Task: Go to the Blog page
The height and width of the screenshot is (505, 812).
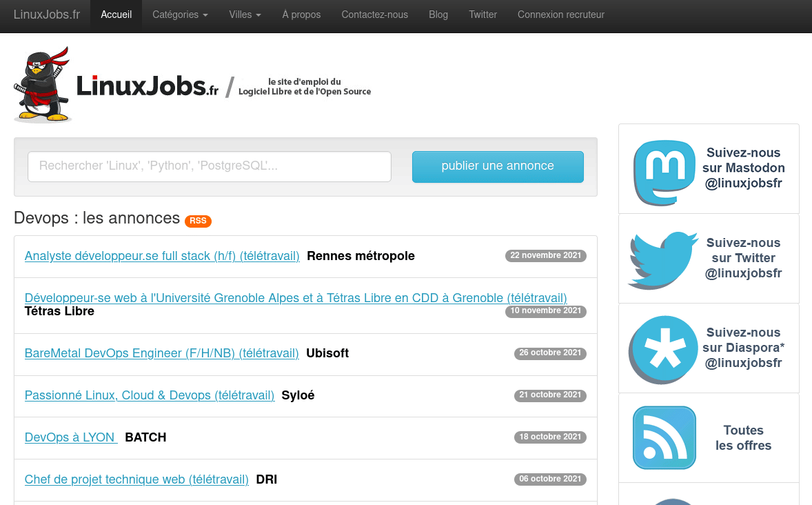Action: (x=438, y=14)
